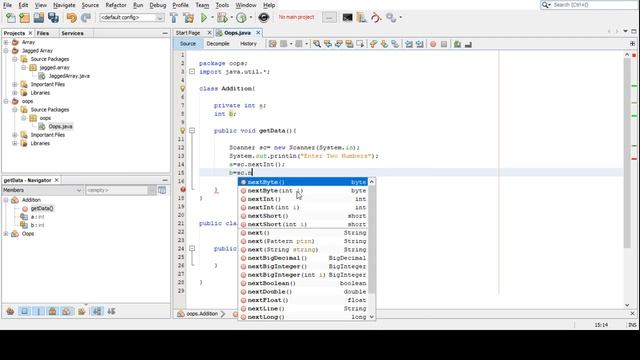This screenshot has height=360, width=640.
Task: Click the Clean and Build icon
Action: tap(189, 18)
